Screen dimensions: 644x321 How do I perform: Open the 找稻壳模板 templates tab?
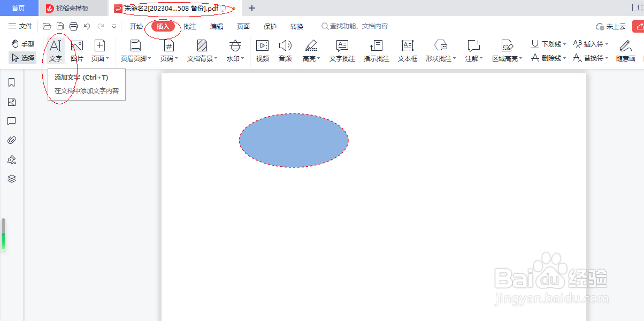coord(73,8)
